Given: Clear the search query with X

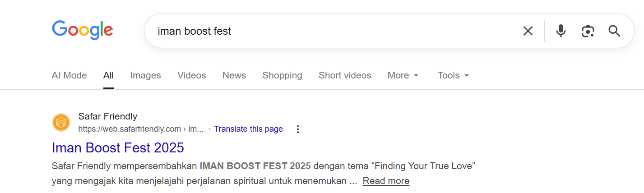Looking at the screenshot, I should coord(528,31).
